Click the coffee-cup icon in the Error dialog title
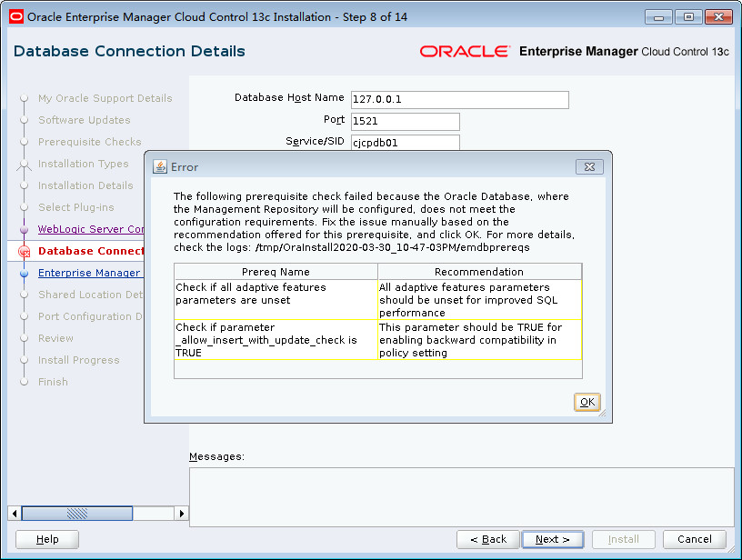This screenshot has width=742, height=560. pyautogui.click(x=159, y=166)
